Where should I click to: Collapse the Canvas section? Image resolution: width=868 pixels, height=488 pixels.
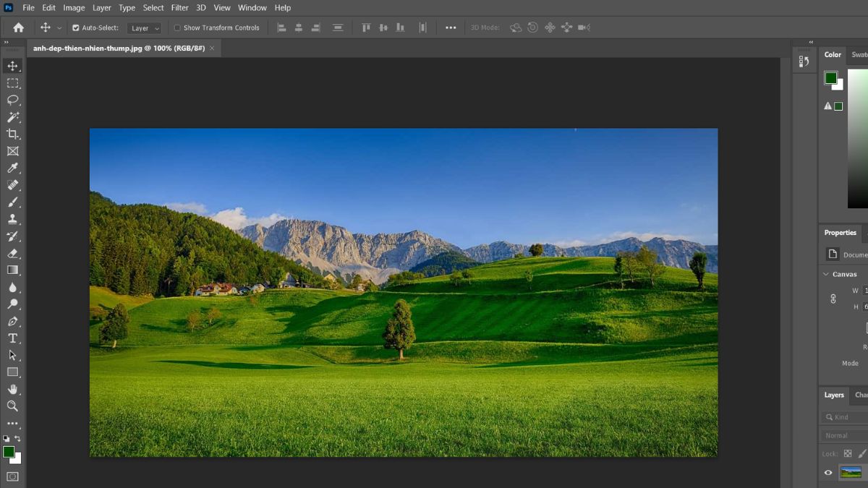[x=826, y=274]
